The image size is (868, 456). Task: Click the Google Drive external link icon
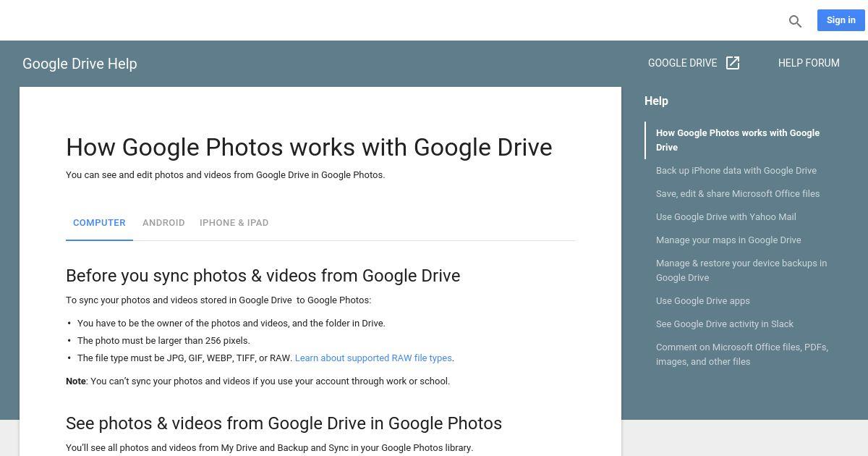pos(733,63)
